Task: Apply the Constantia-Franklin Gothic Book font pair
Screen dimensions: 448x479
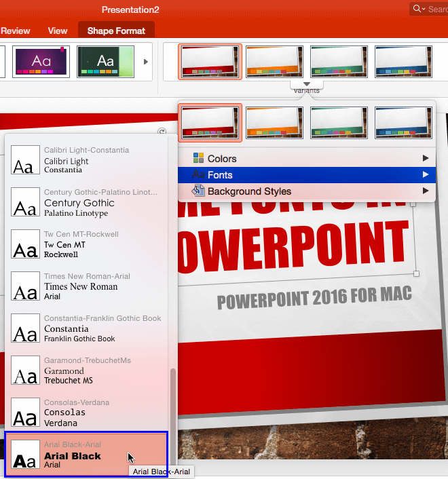Action: click(86, 328)
